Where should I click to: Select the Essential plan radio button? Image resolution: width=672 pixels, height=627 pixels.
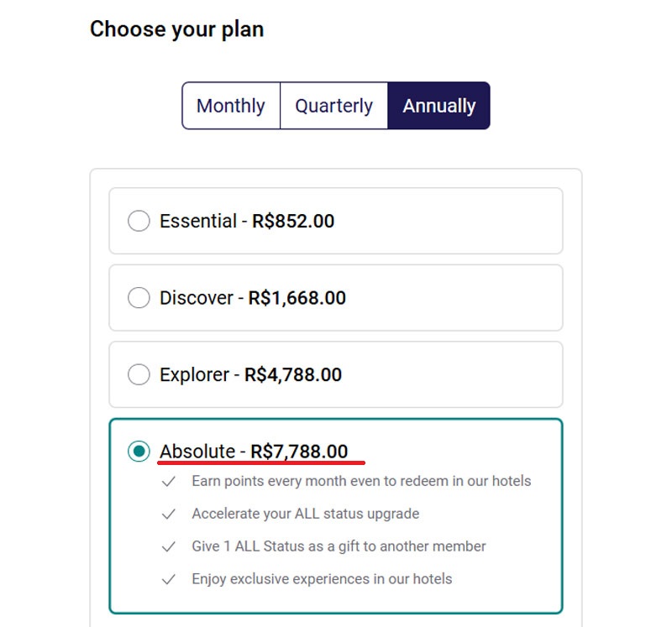pyautogui.click(x=139, y=222)
